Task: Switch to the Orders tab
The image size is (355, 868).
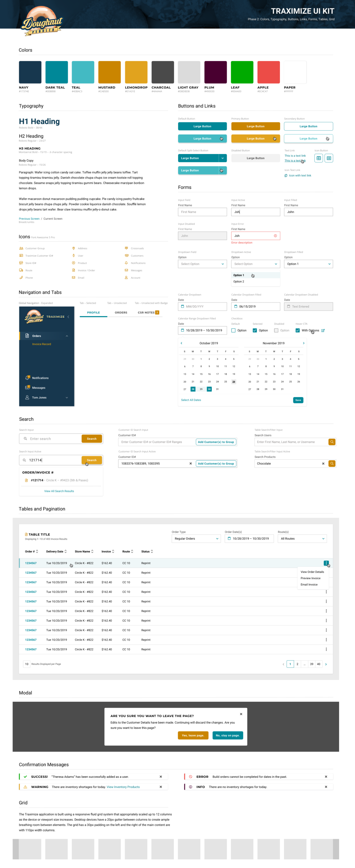Action: click(121, 312)
